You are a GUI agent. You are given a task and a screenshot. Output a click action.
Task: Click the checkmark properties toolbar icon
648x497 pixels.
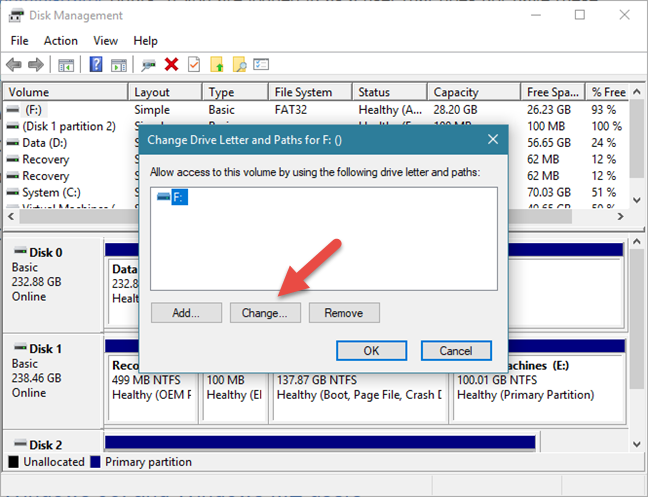click(x=194, y=64)
